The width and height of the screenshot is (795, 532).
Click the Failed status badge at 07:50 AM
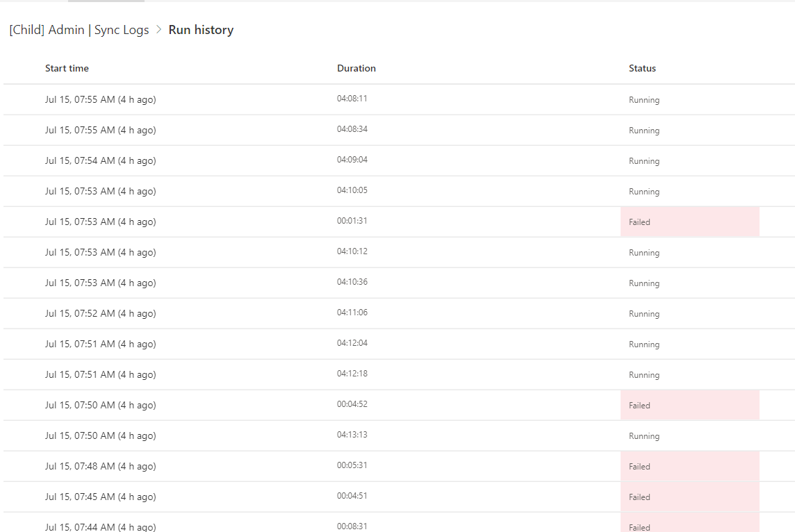pyautogui.click(x=639, y=405)
